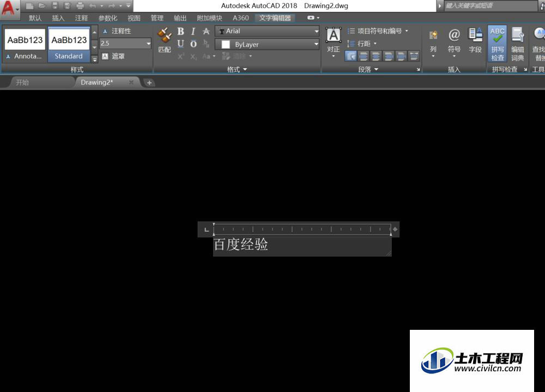Toggle the 注释性 annotative option
545x392 pixels.
117,31
